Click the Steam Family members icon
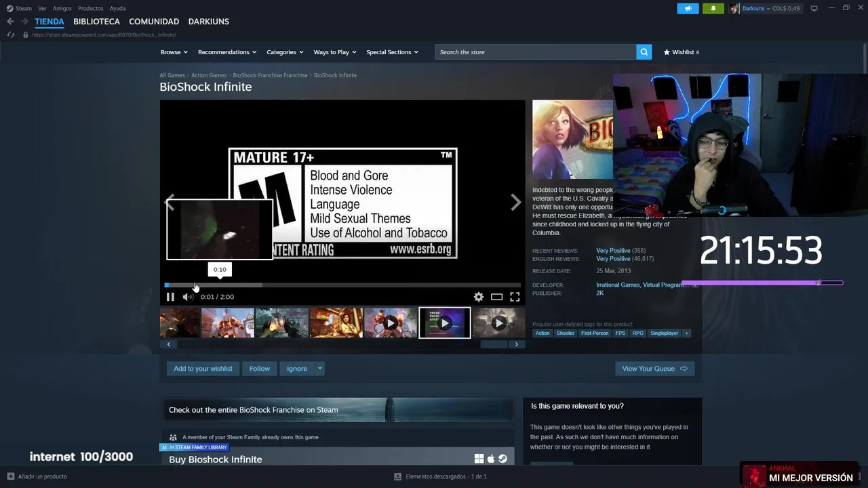The height and width of the screenshot is (488, 868). [173, 437]
